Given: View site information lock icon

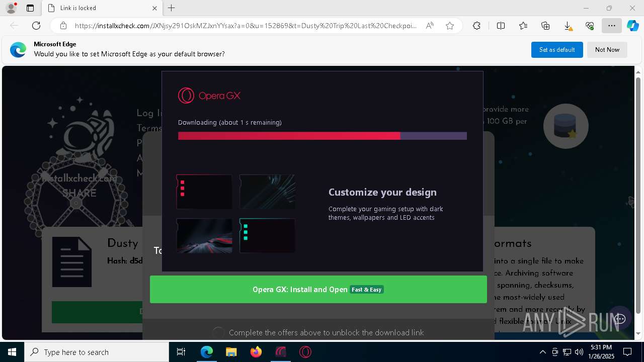Looking at the screenshot, I should [x=63, y=26].
